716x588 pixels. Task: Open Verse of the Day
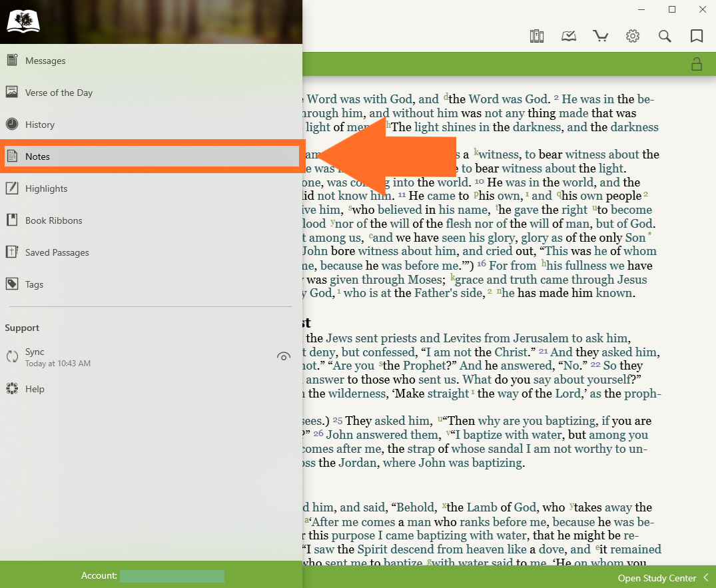59,93
